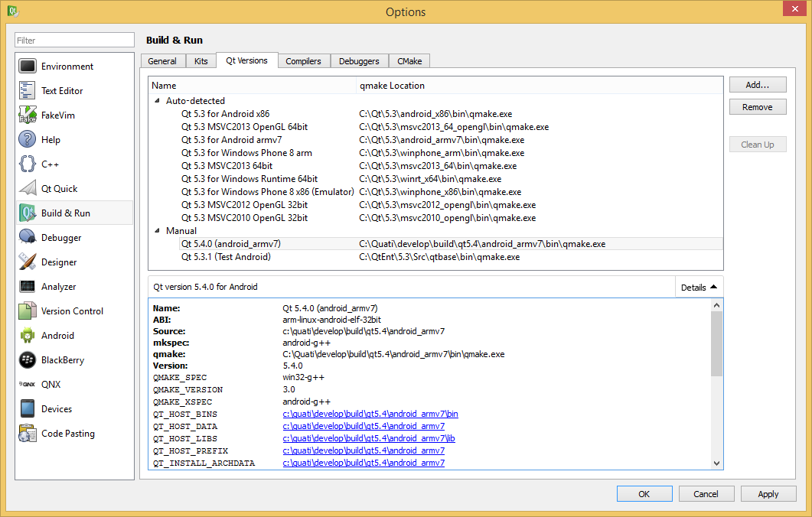Open the Code Pasting icon
The width and height of the screenshot is (812, 517).
click(x=28, y=434)
